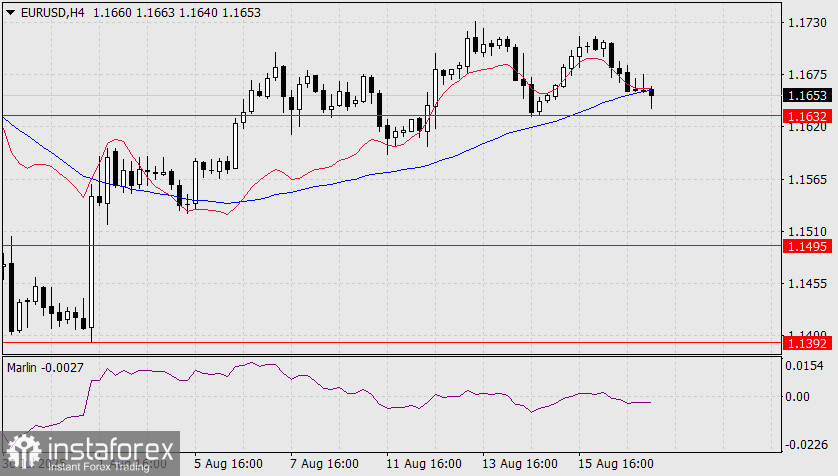
Task: Click the chart menu triangle beside EURUSD,H4
Action: click(x=10, y=13)
